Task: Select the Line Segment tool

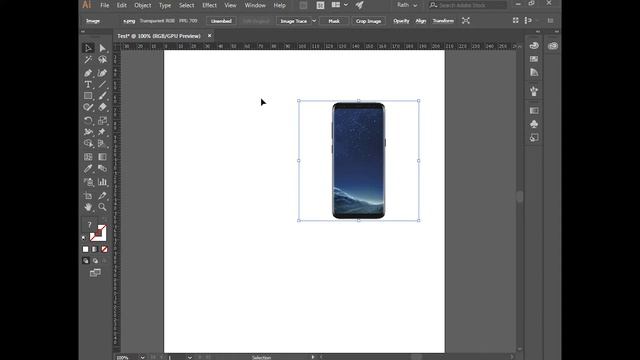Action: [102, 84]
